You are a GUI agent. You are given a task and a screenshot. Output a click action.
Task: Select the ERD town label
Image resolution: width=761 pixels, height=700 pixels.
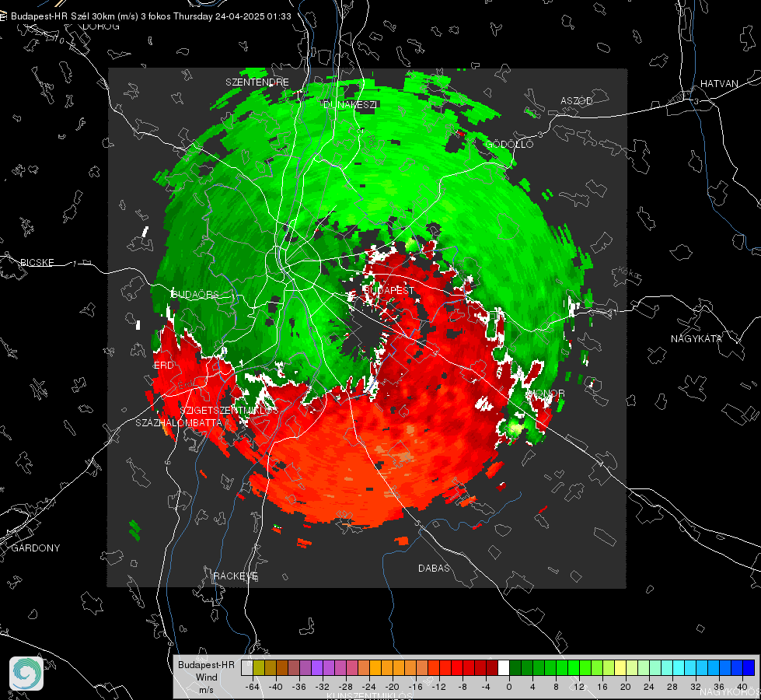tap(163, 366)
